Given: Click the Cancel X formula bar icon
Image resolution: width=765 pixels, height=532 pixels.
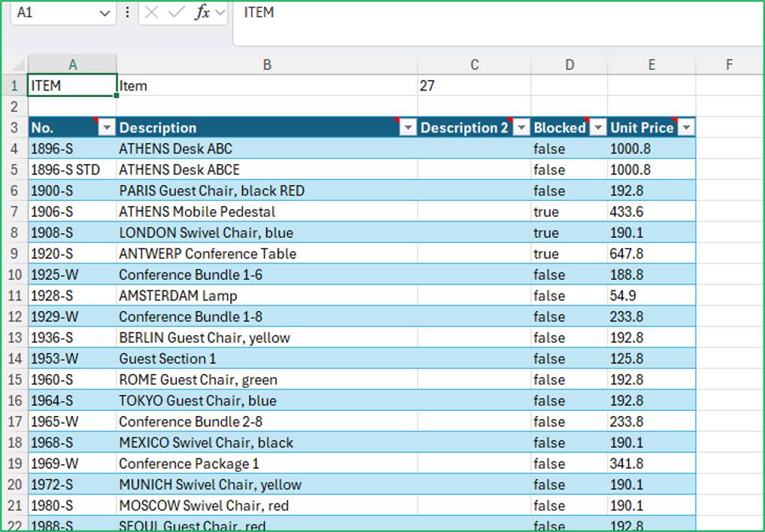Looking at the screenshot, I should (x=151, y=13).
